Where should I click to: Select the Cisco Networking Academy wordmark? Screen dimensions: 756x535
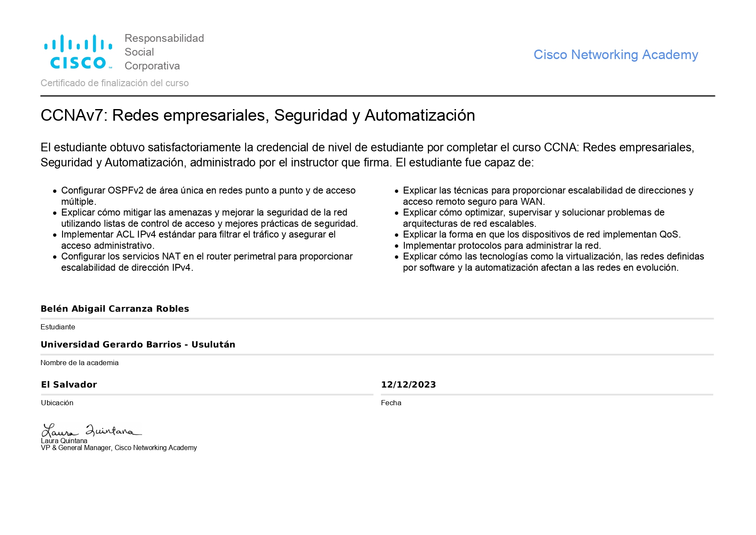tap(615, 55)
